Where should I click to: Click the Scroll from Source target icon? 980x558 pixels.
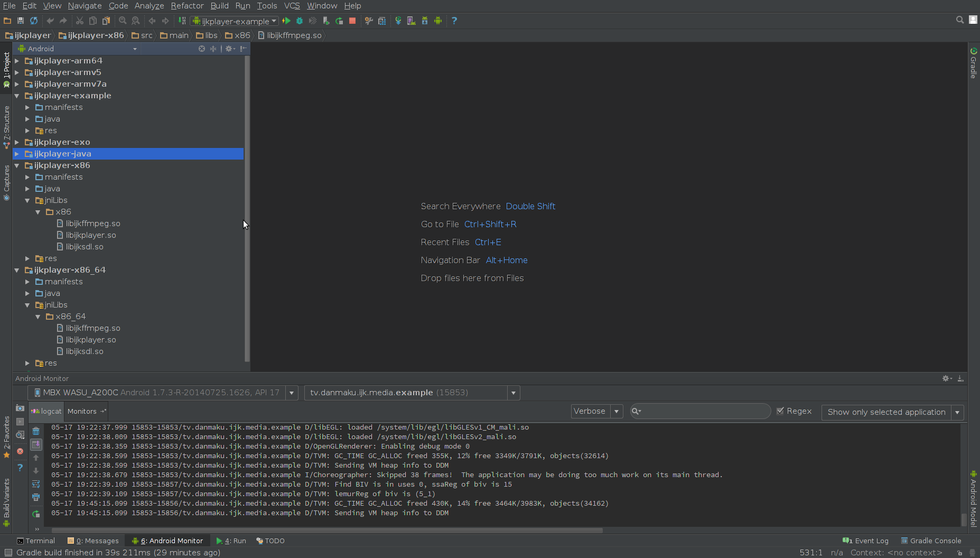[x=202, y=49]
